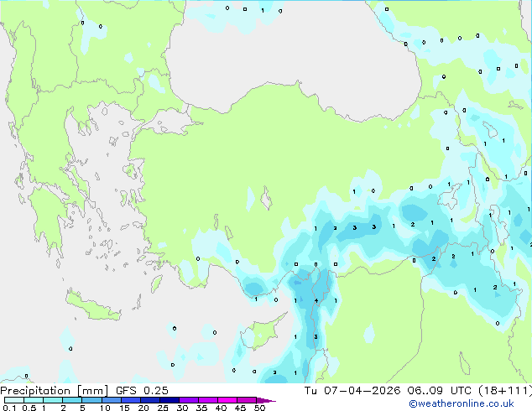532x411 pixels.
Task: Click the '30' legend scale label
Action: click(x=182, y=408)
